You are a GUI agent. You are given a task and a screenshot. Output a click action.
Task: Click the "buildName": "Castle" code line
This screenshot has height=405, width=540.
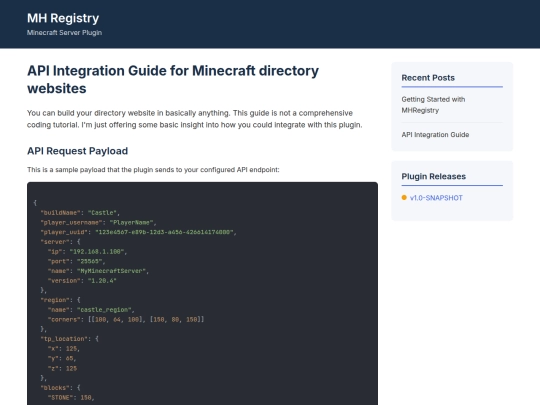[80, 213]
